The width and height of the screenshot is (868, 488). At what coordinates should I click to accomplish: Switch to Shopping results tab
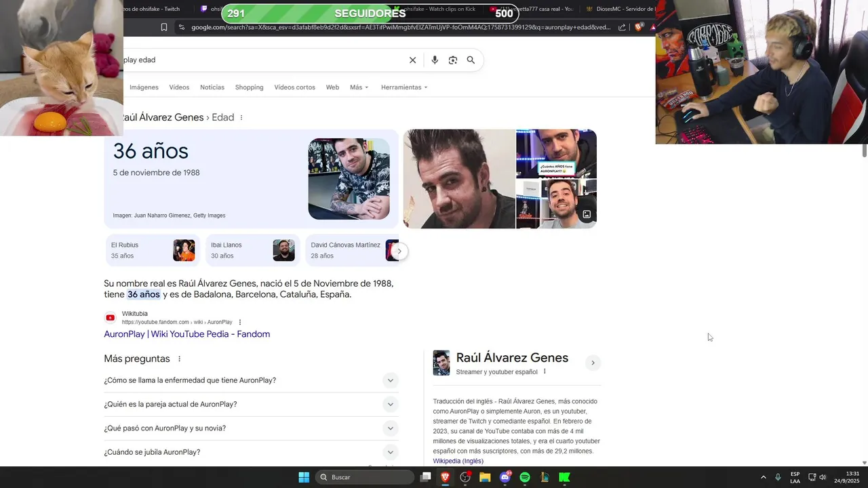point(249,87)
